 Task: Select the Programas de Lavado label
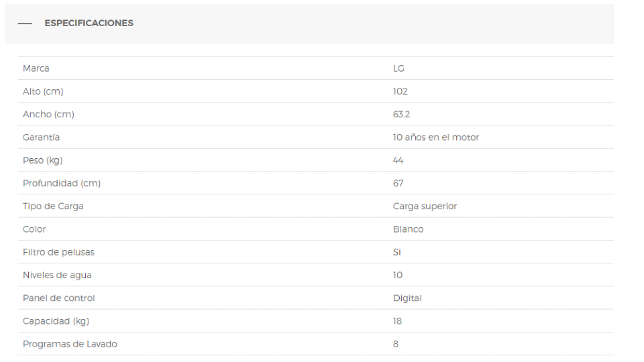point(70,345)
